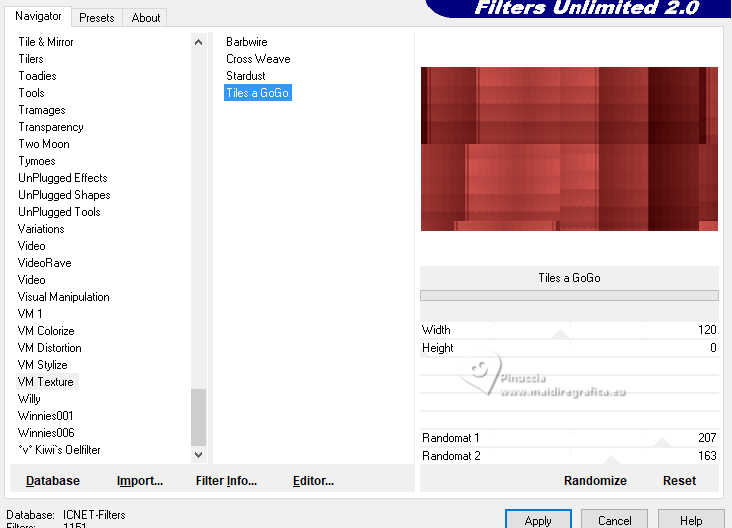Click the Reset button

pyautogui.click(x=679, y=481)
